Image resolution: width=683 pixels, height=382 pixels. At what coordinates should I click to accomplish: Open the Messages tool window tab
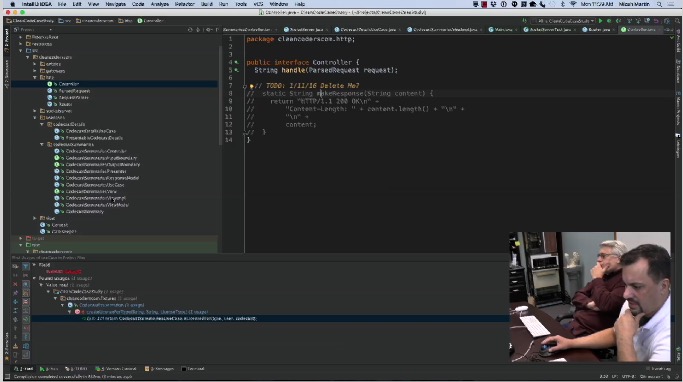pyautogui.click(x=159, y=369)
